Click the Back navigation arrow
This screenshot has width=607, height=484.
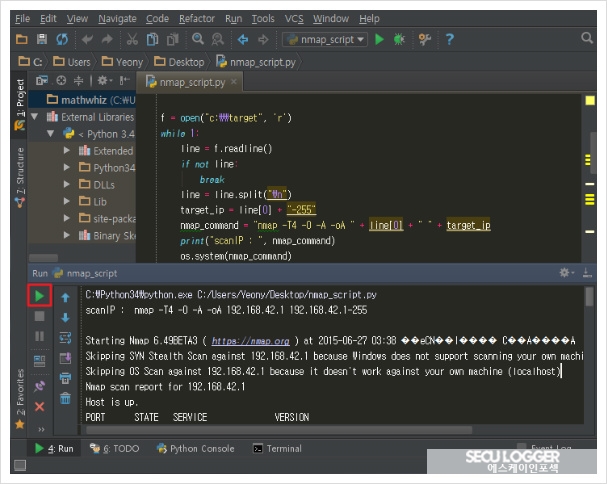(243, 39)
